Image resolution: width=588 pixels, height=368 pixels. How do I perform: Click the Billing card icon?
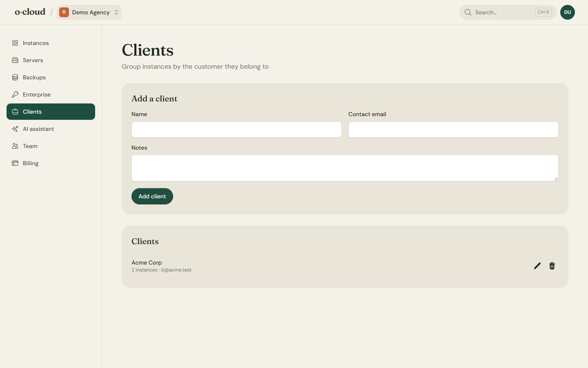(15, 163)
